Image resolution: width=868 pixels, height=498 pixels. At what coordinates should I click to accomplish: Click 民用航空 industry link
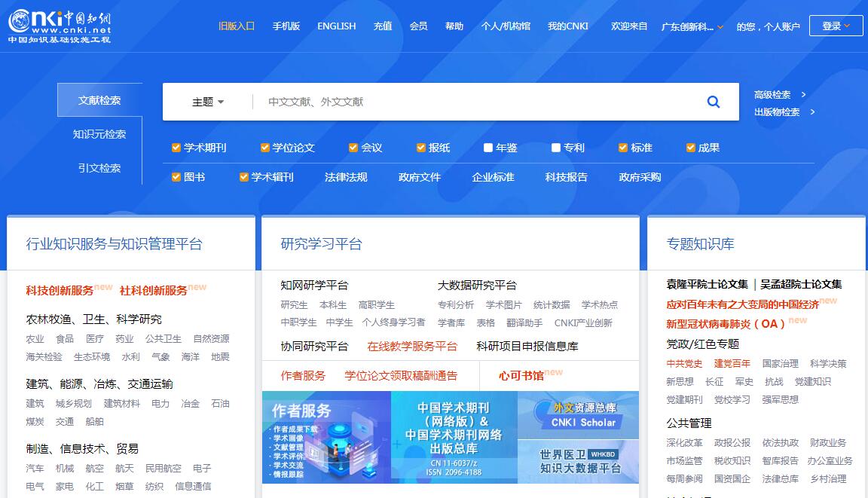pos(164,468)
